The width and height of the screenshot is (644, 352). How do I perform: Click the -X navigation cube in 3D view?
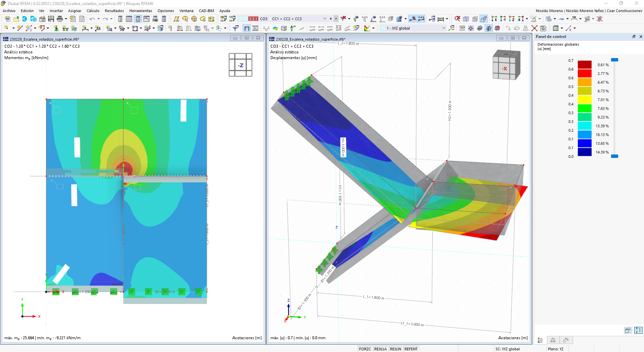506,64
